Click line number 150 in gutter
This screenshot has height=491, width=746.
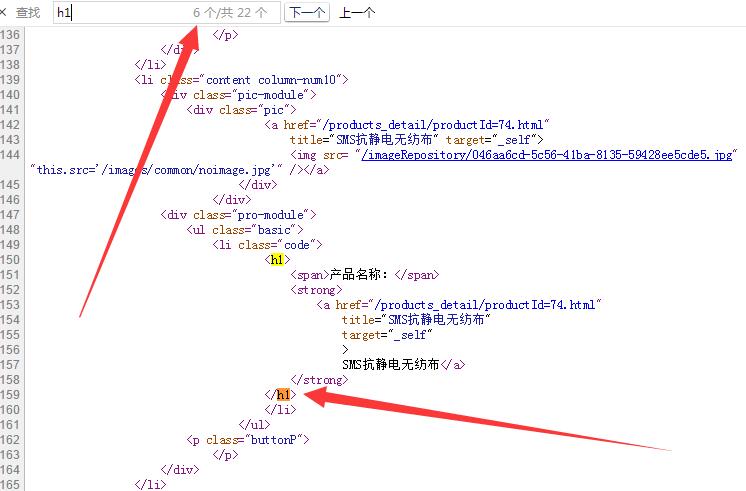[10, 260]
